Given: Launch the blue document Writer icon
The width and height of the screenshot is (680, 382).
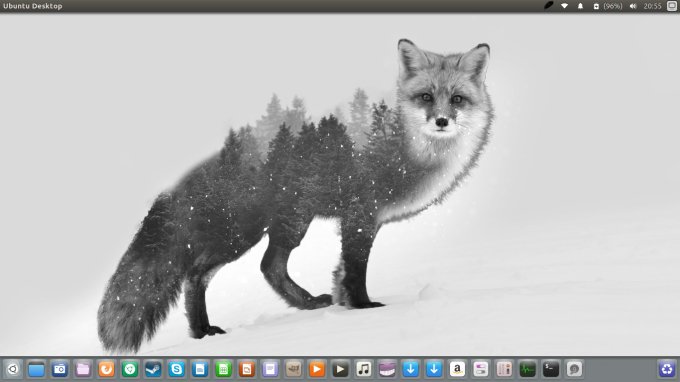Looking at the screenshot, I should pos(200,369).
